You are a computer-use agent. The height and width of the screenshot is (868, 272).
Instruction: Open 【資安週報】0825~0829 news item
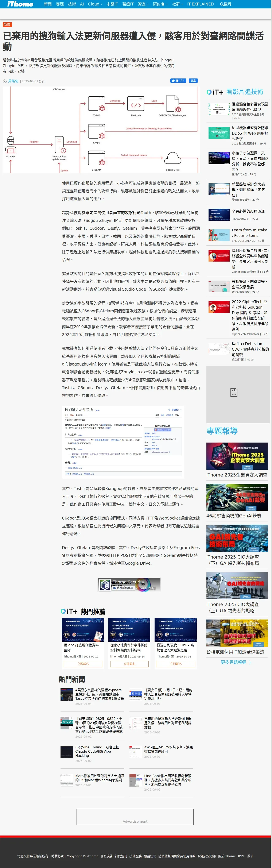click(x=99, y=725)
